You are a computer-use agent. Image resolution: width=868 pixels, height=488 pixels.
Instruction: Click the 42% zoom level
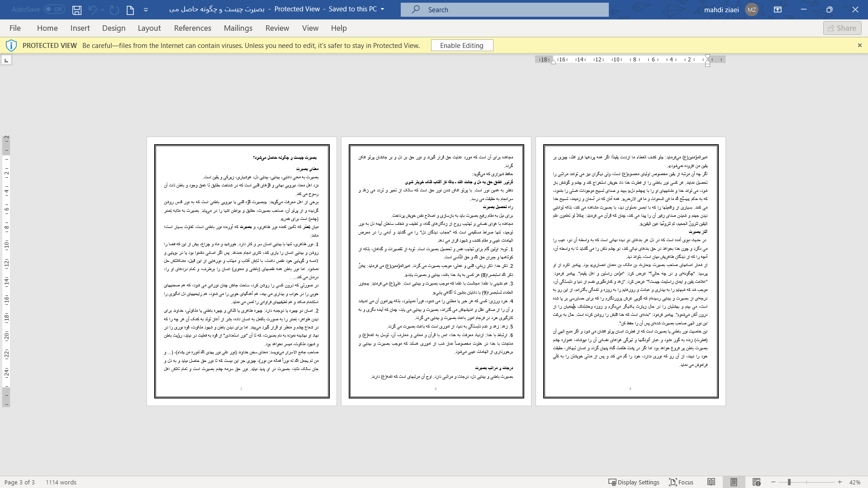coord(854,482)
